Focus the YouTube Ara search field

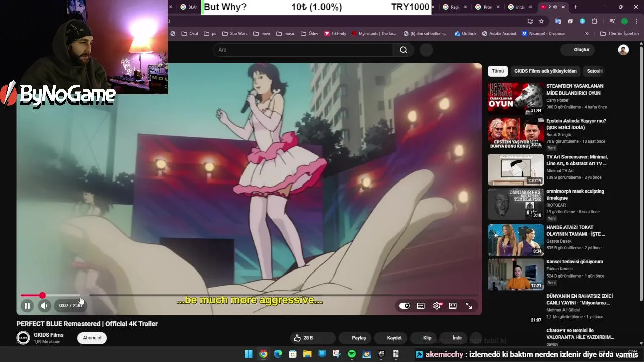pyautogui.click(x=303, y=50)
